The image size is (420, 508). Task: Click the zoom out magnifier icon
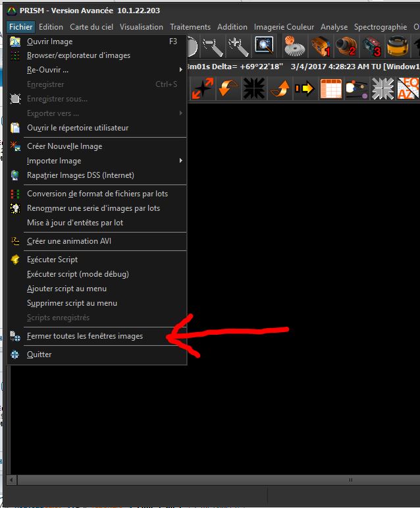click(x=212, y=45)
